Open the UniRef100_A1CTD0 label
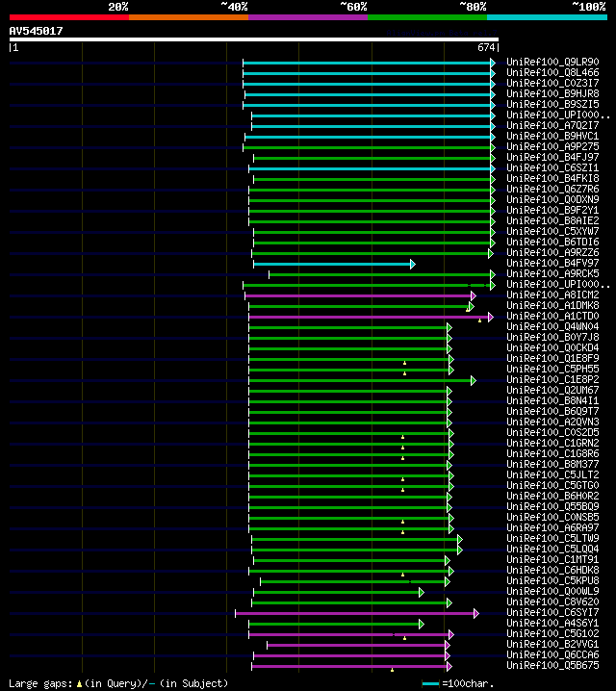The height and width of the screenshot is (691, 616). point(552,316)
